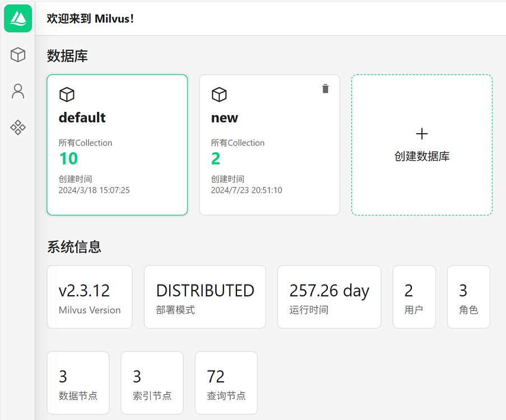Viewport: 506px width, 420px height.
Task: Open the system view diamonds icon
Action: click(18, 128)
